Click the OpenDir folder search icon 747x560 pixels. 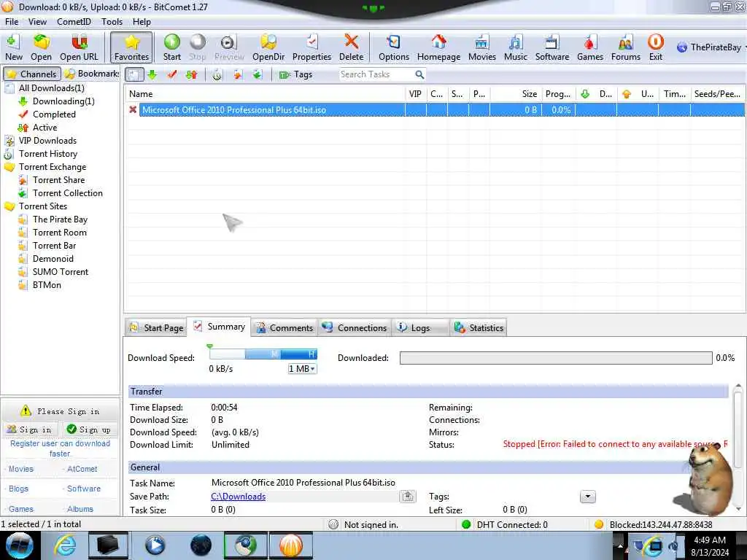click(268, 47)
